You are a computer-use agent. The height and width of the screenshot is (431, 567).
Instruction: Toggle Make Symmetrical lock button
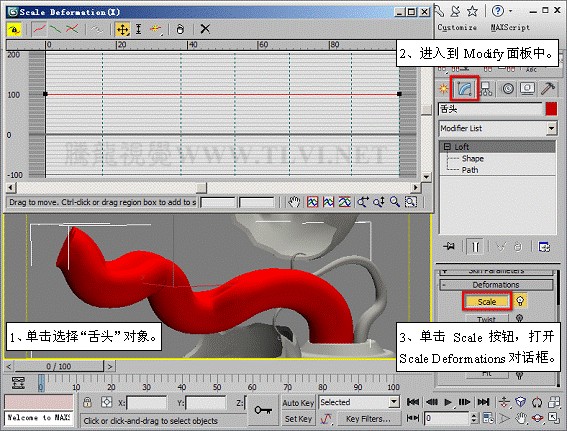pyautogui.click(x=14, y=30)
